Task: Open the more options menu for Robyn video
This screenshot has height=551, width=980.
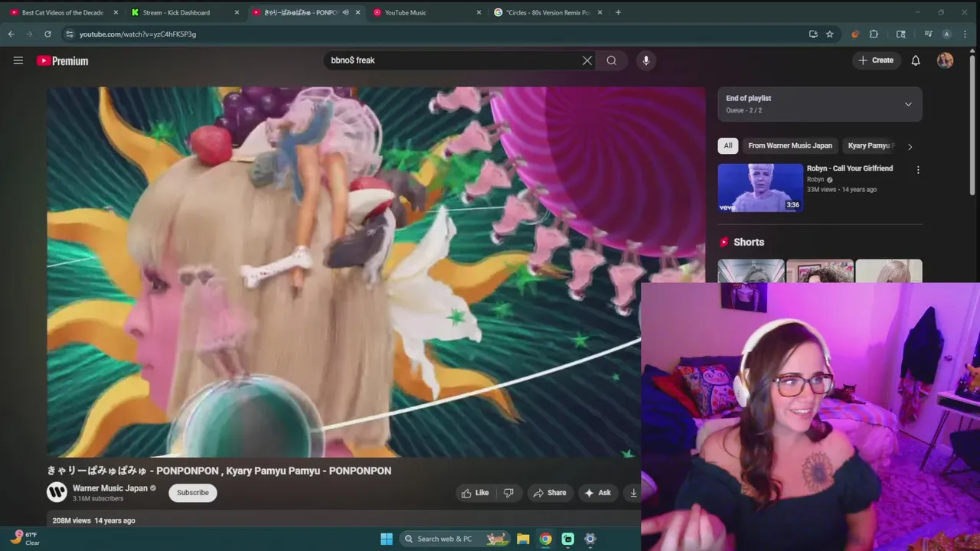Action: [918, 170]
